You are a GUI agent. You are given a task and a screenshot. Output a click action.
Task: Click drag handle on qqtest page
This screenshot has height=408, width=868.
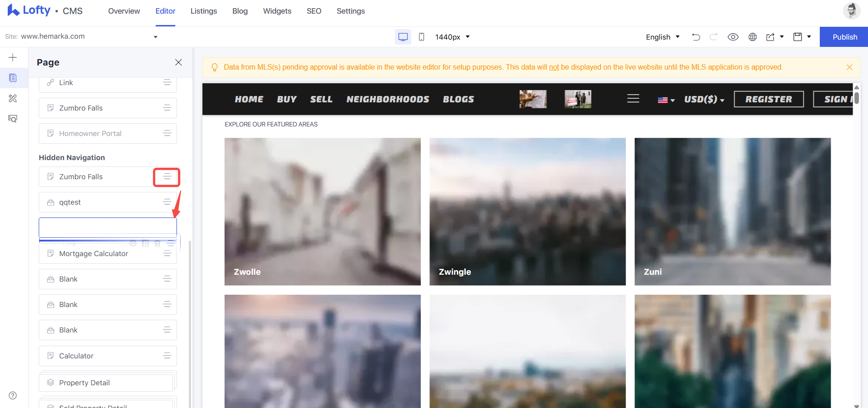tap(167, 202)
